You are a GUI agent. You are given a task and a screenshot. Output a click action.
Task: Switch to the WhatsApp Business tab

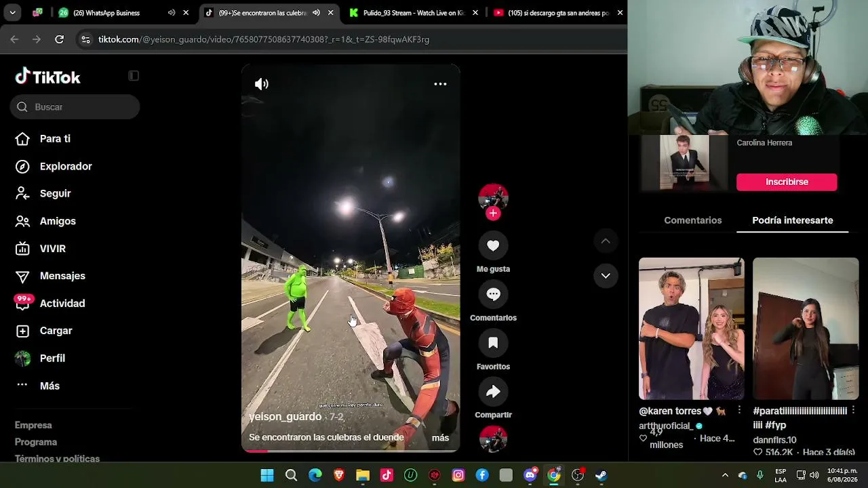pos(106,13)
